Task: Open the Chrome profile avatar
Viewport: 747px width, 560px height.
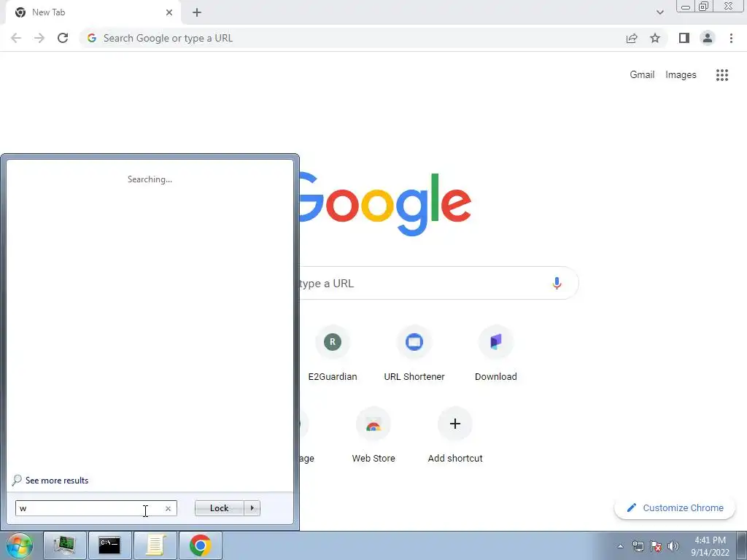Action: coord(708,38)
